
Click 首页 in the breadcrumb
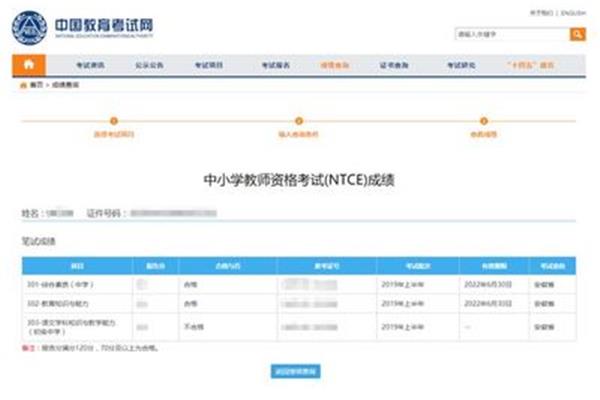coord(36,85)
